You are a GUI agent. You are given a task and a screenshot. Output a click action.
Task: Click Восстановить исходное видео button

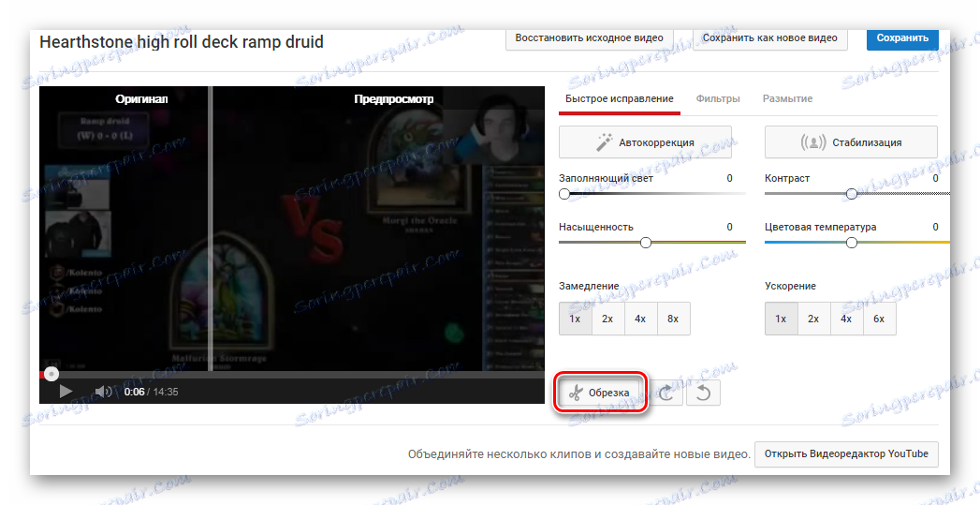[x=589, y=38]
